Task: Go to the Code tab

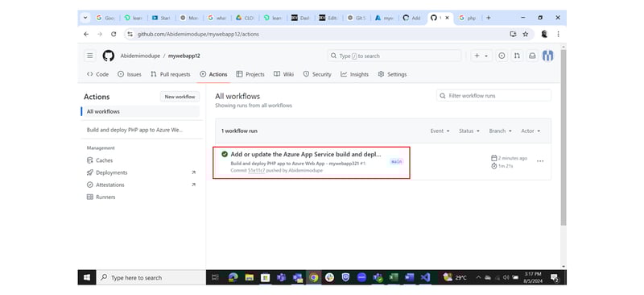Action: coord(97,74)
